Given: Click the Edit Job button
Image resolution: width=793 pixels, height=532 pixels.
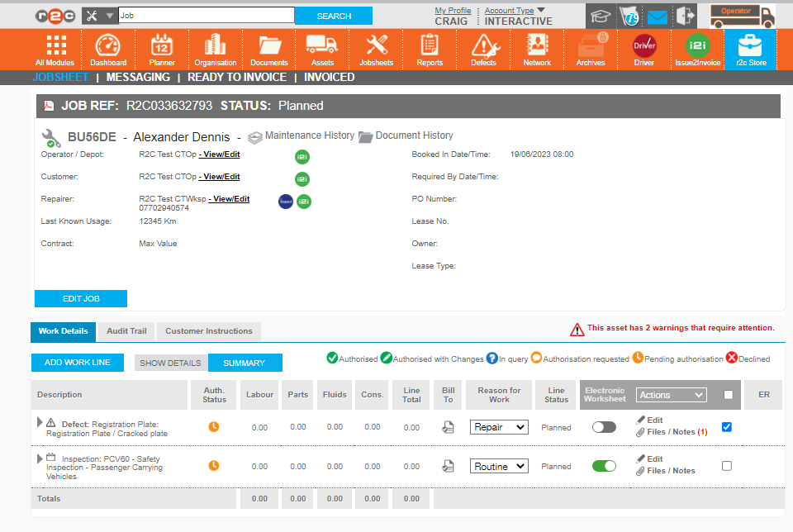Looking at the screenshot, I should (x=81, y=298).
